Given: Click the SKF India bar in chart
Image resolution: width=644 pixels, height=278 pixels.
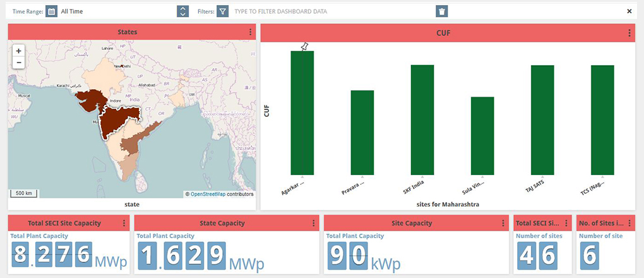Looking at the screenshot, I should (x=422, y=120).
